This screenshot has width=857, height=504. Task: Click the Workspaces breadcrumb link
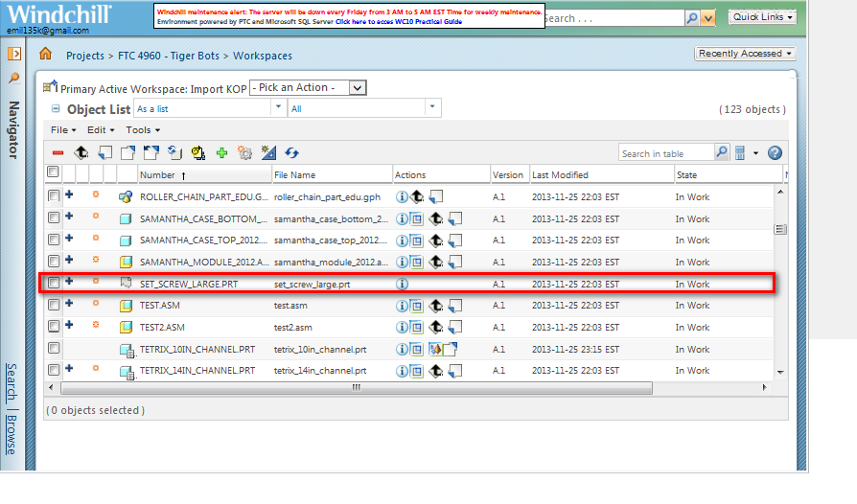tap(263, 56)
